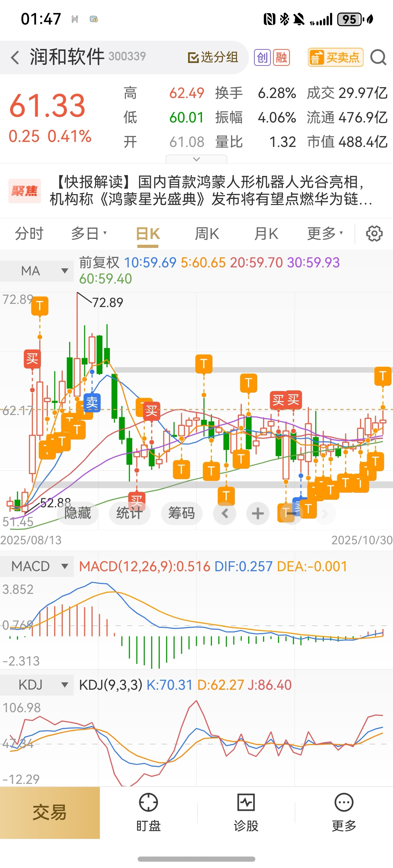Tap the rightmost orange T marker

(x=383, y=376)
